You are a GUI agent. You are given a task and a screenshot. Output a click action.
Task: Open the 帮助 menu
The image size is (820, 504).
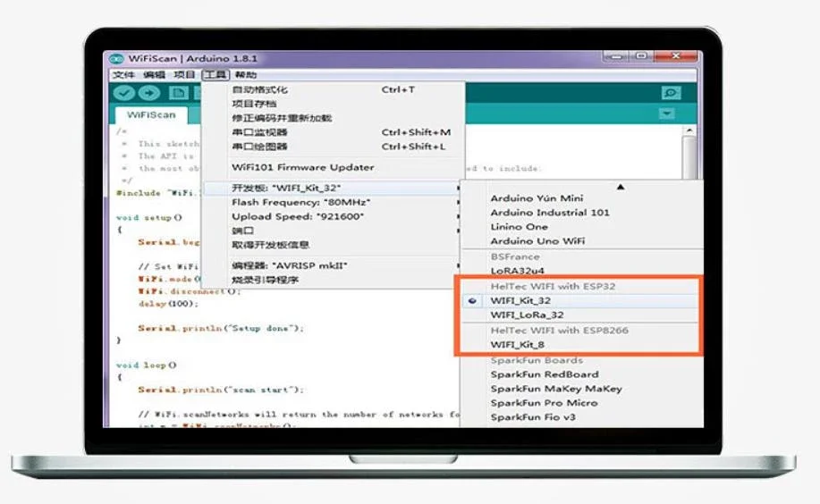(x=246, y=75)
